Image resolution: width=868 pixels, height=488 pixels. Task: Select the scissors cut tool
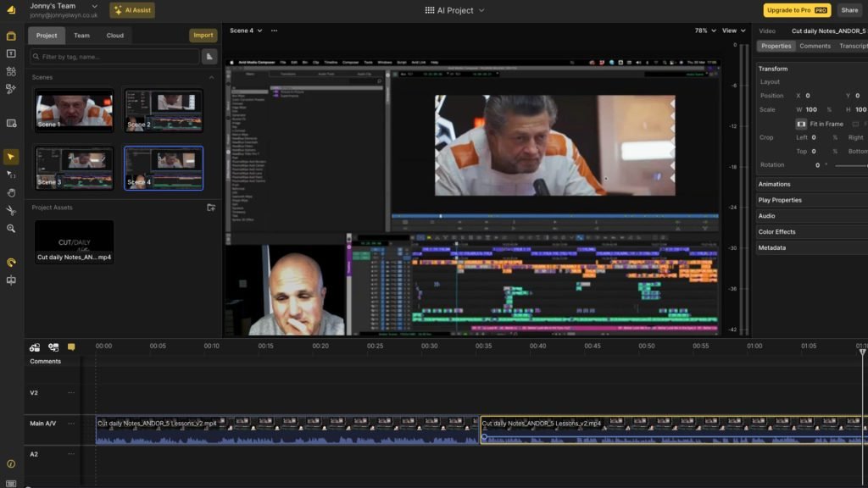11,210
